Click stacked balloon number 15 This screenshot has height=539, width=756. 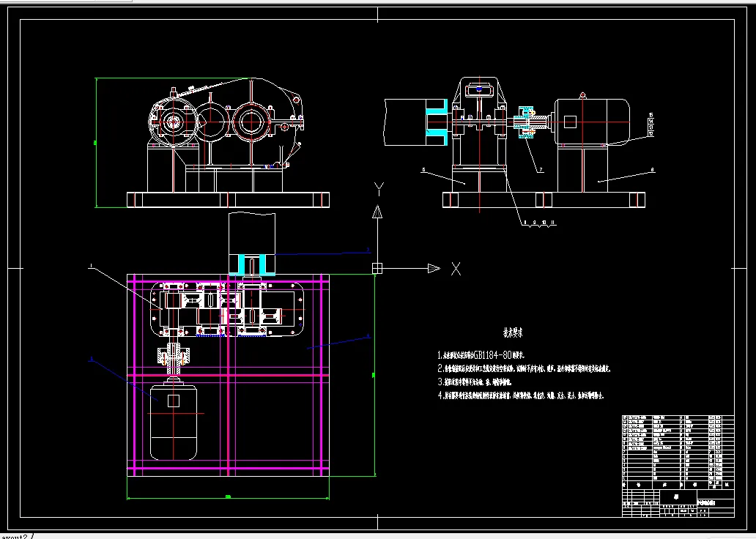pyautogui.click(x=651, y=116)
